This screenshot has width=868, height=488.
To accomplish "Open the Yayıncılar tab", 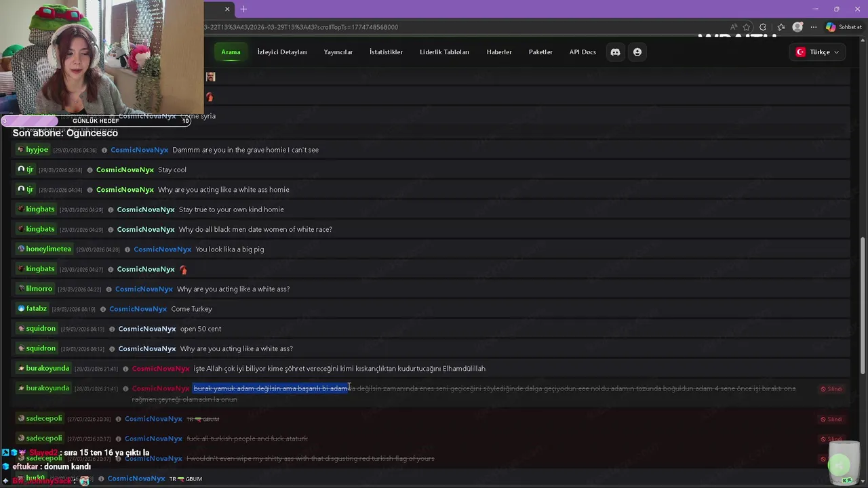I will (x=338, y=52).
